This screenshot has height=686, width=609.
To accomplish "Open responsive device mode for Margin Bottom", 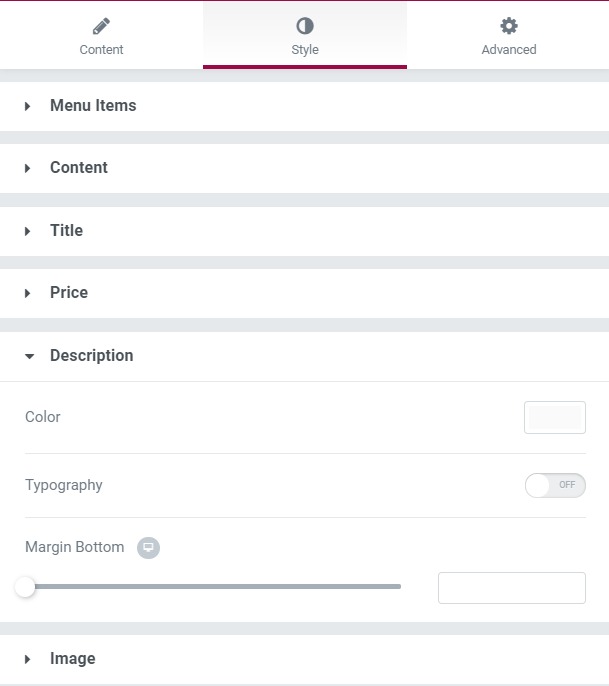I will [x=148, y=547].
